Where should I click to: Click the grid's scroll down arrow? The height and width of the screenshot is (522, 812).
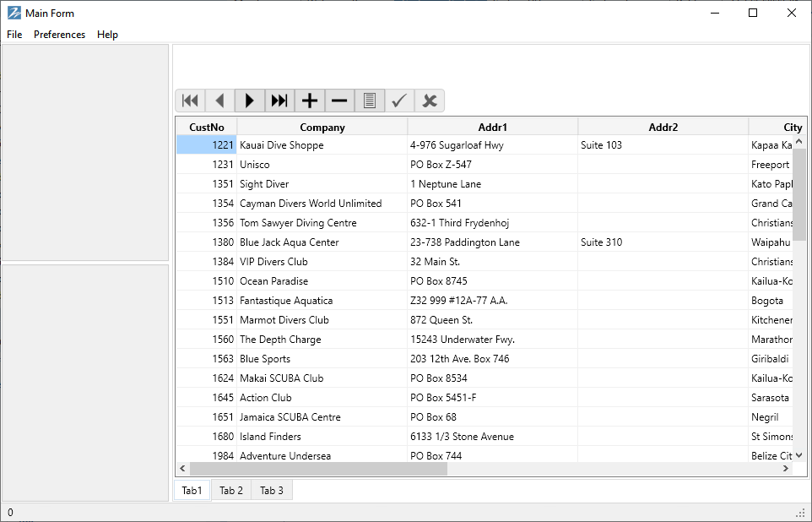tap(799, 455)
